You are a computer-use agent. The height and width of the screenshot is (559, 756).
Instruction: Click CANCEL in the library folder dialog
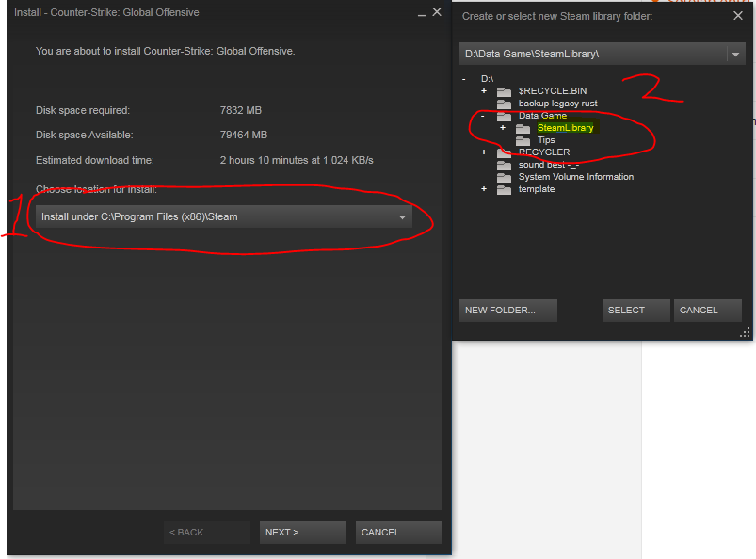coord(707,311)
